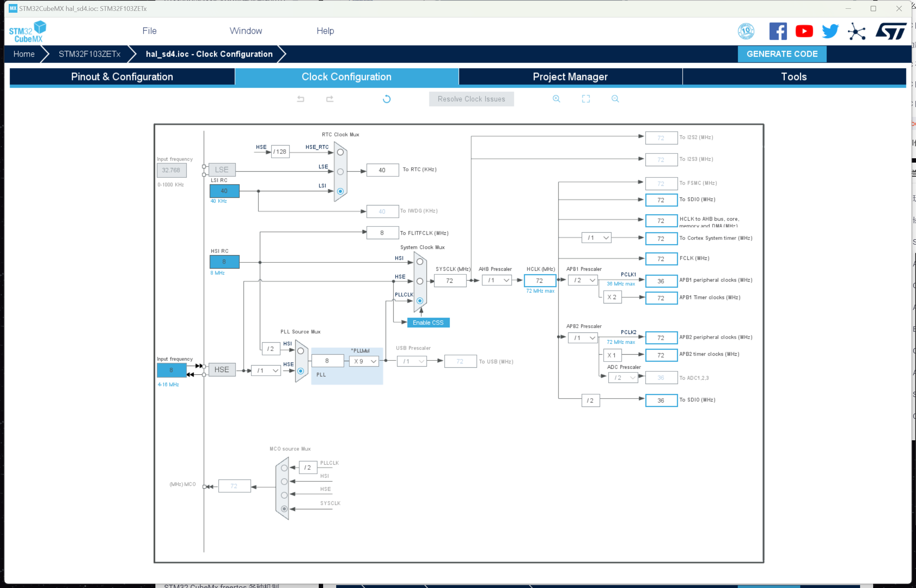The height and width of the screenshot is (588, 916).
Task: Click the ST community network icon
Action: coord(856,31)
